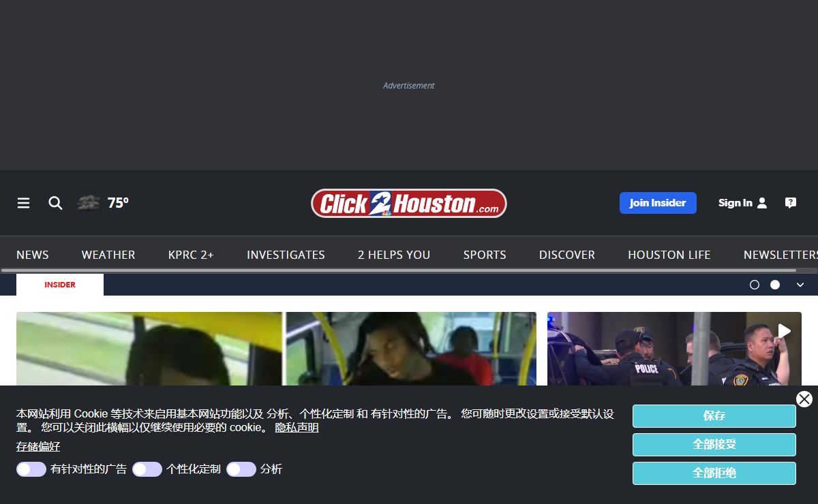
Task: Click the 75° temperature reading
Action: [x=118, y=203]
